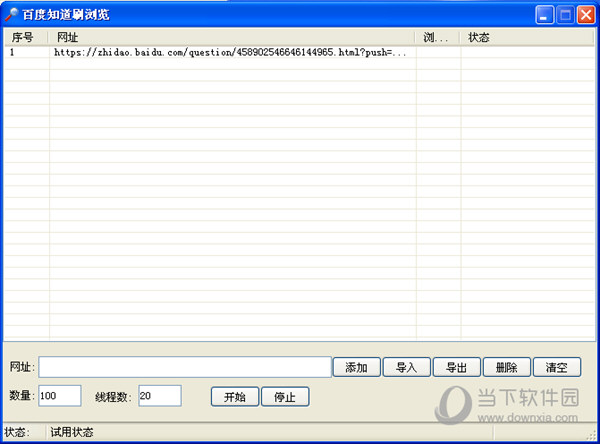The height and width of the screenshot is (444, 600).
Task: Close the 百度知道刷浏览 window
Action: tap(586, 15)
